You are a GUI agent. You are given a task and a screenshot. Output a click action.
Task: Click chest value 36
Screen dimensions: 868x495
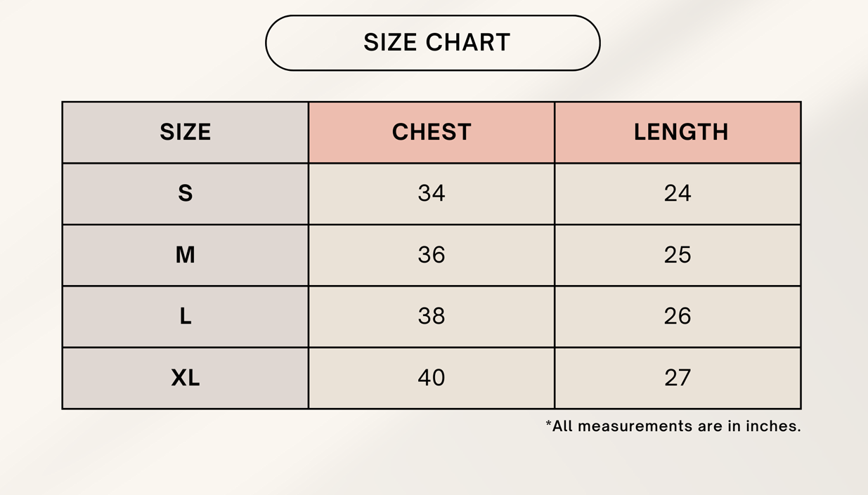coord(432,255)
